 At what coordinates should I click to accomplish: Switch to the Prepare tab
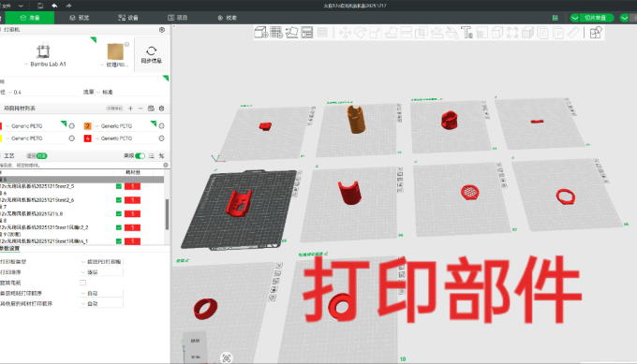[x=30, y=18]
